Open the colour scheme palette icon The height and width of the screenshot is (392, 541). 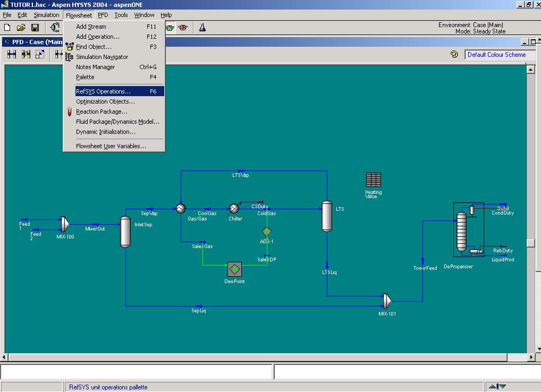pyautogui.click(x=454, y=54)
